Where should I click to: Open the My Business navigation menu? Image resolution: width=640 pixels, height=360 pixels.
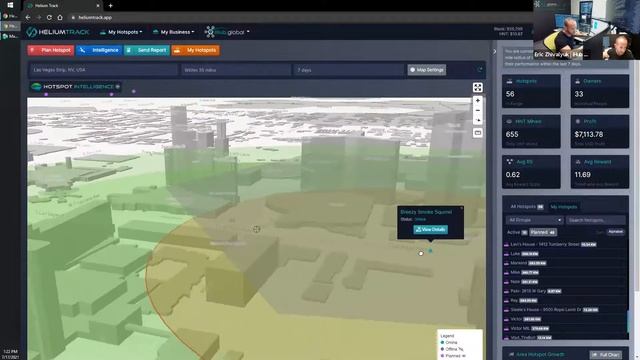[x=173, y=32]
